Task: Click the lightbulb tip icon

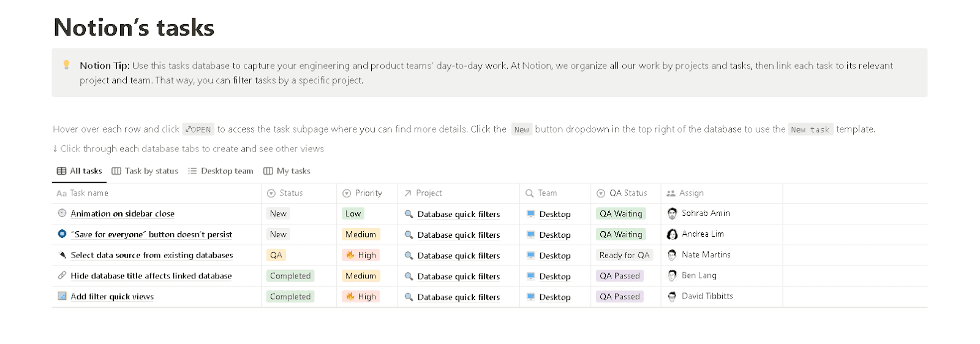Action: 67,64
